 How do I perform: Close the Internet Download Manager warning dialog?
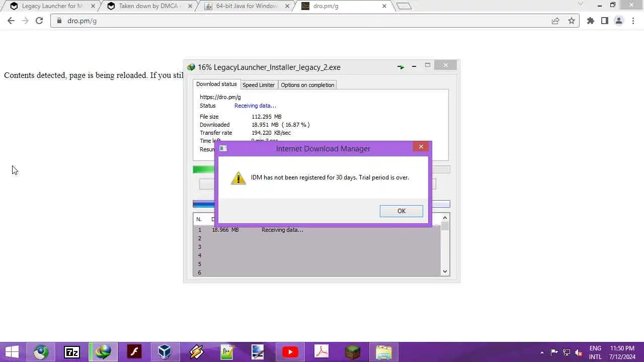coord(421,147)
